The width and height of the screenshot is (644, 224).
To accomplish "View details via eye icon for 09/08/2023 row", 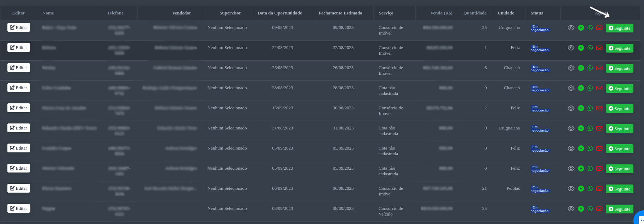I will click(571, 28).
